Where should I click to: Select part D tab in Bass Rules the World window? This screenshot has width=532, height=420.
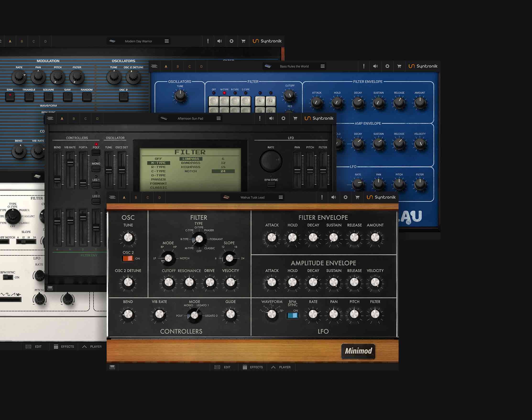(201, 66)
